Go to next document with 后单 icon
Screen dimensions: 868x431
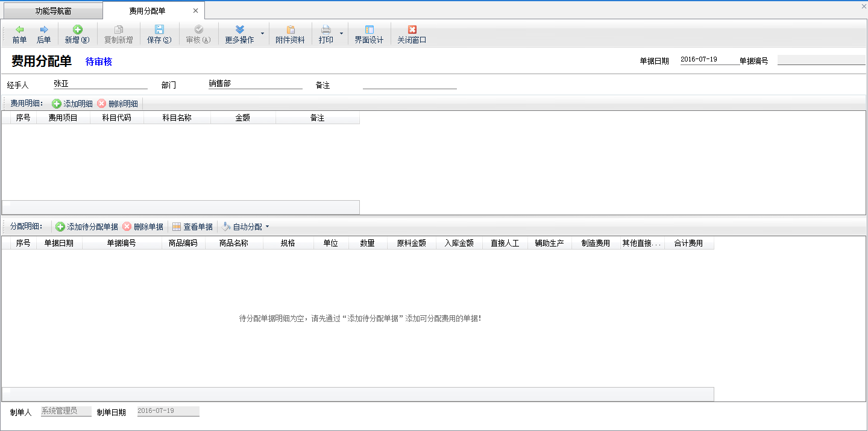[x=43, y=30]
